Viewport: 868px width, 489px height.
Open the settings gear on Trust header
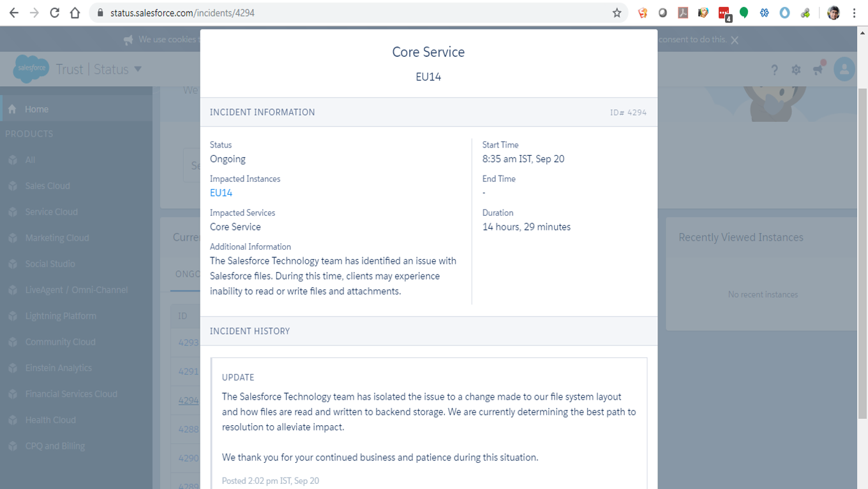[x=796, y=70]
